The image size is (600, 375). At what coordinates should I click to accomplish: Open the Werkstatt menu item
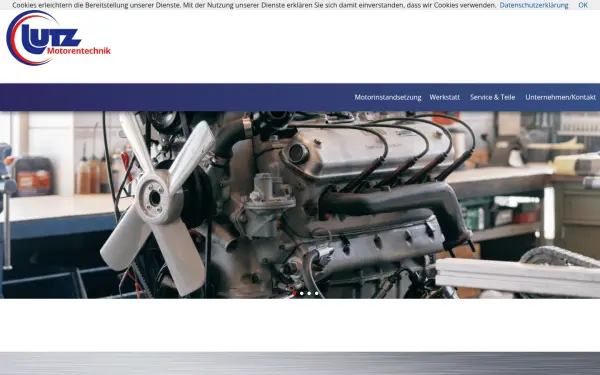point(444,97)
